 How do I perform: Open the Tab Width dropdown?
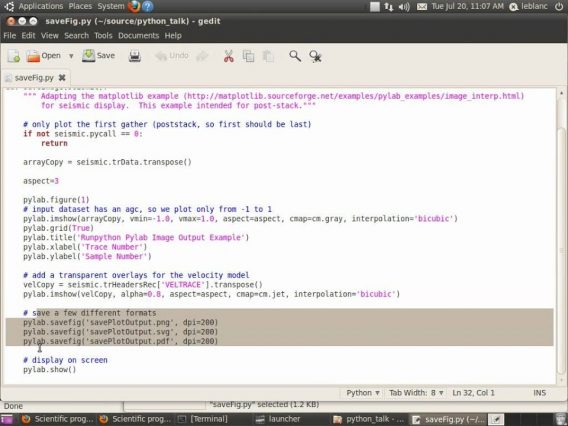click(416, 393)
